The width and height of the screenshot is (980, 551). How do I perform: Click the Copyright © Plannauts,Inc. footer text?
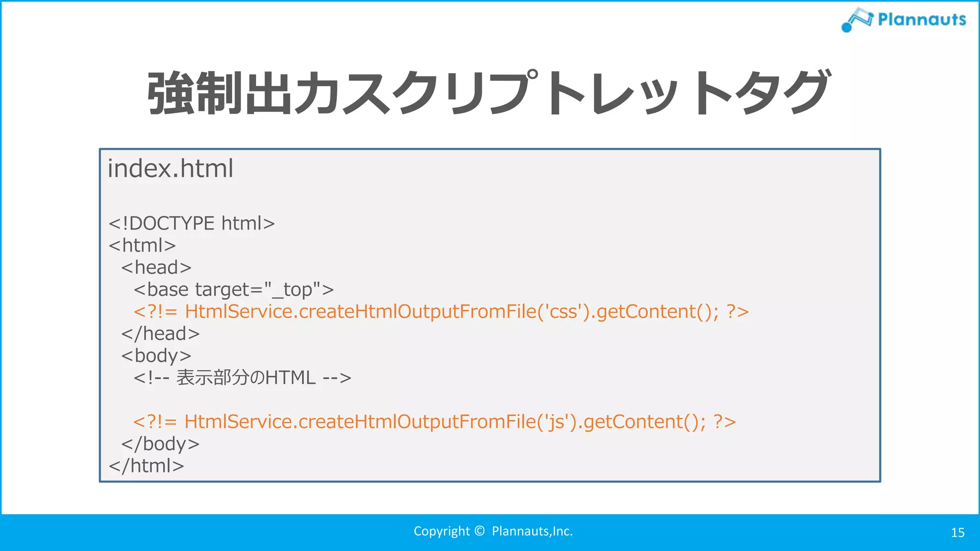coord(493,531)
